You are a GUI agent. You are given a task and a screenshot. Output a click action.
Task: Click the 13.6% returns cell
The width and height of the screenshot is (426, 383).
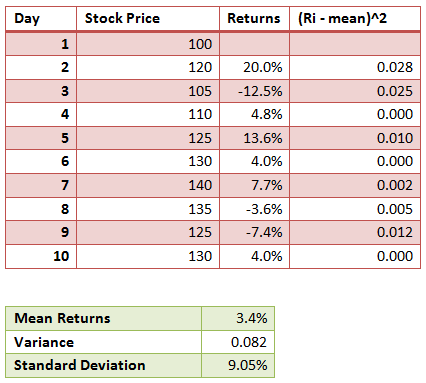(x=254, y=138)
